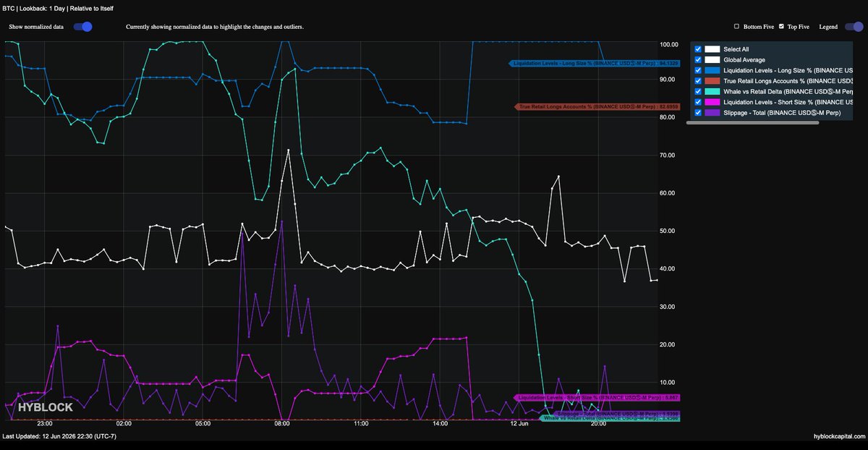868x450 pixels.
Task: Click the 05:00 time axis label
Action: 203,424
